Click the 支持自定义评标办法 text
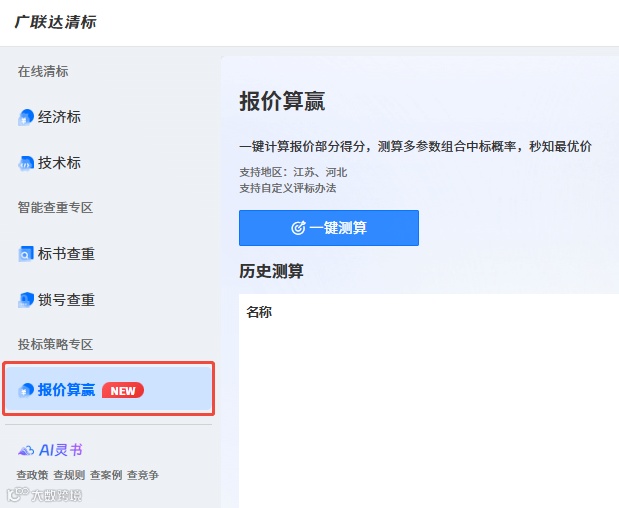This screenshot has width=619, height=508. [288, 188]
